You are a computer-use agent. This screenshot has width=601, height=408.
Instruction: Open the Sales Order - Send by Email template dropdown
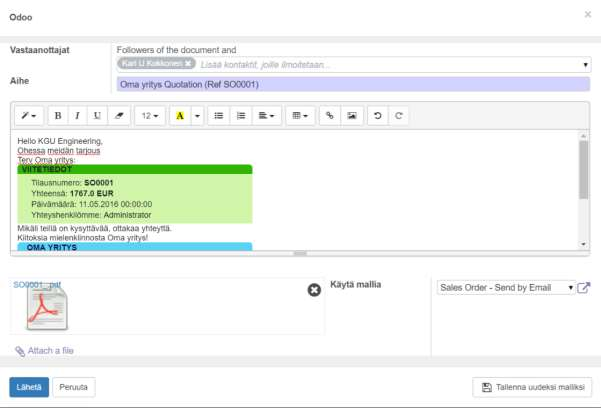(506, 288)
